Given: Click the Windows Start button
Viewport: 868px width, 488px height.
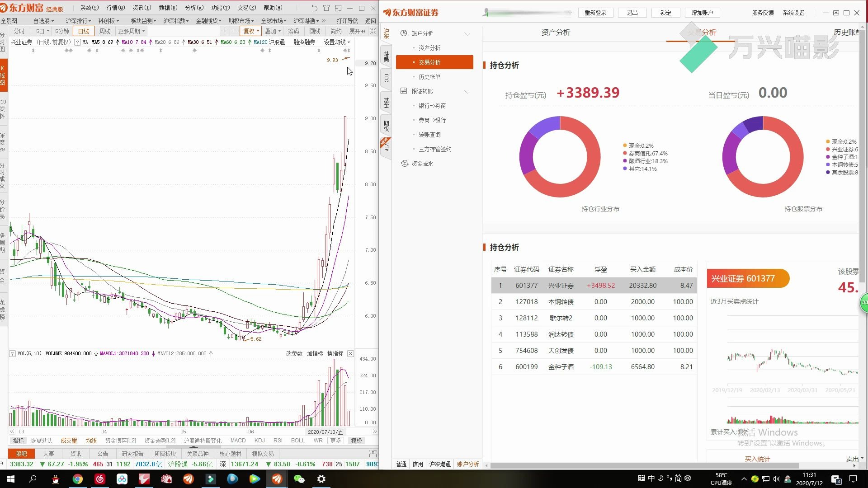Looking at the screenshot, I should tap(11, 479).
